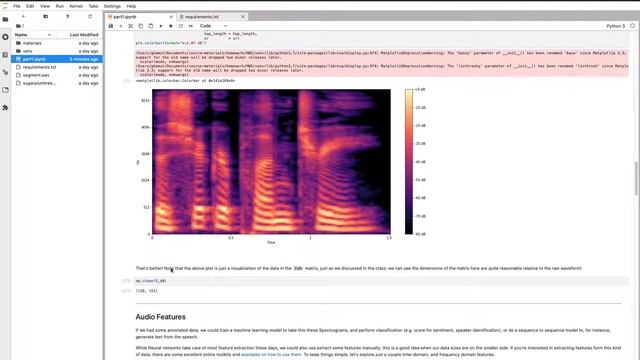Close the part1.ipynb tab
Image resolution: width=640 pixels, height=360 pixels.
coord(171,17)
